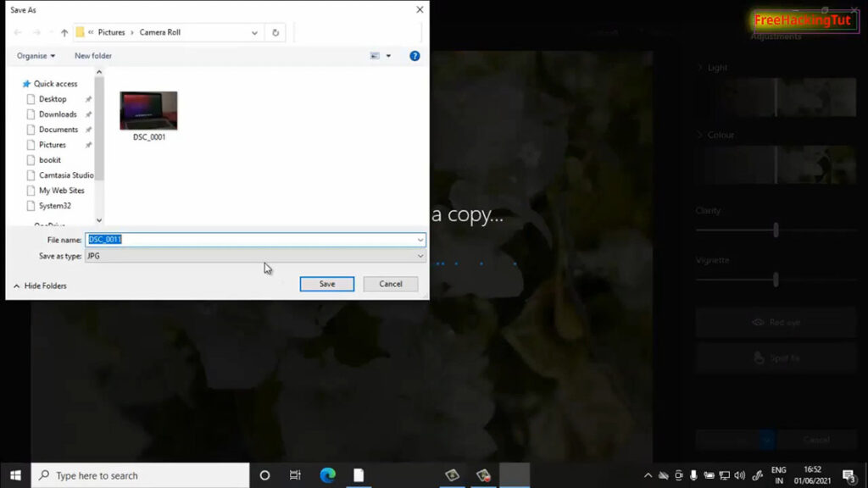The height and width of the screenshot is (488, 868).
Task: Click the microphone tray icon
Action: coord(693,475)
